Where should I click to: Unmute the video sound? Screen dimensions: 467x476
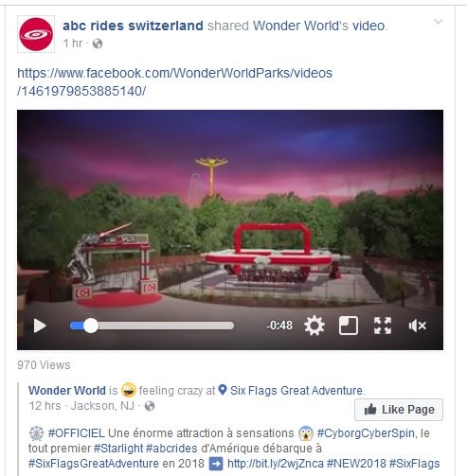pos(417,326)
